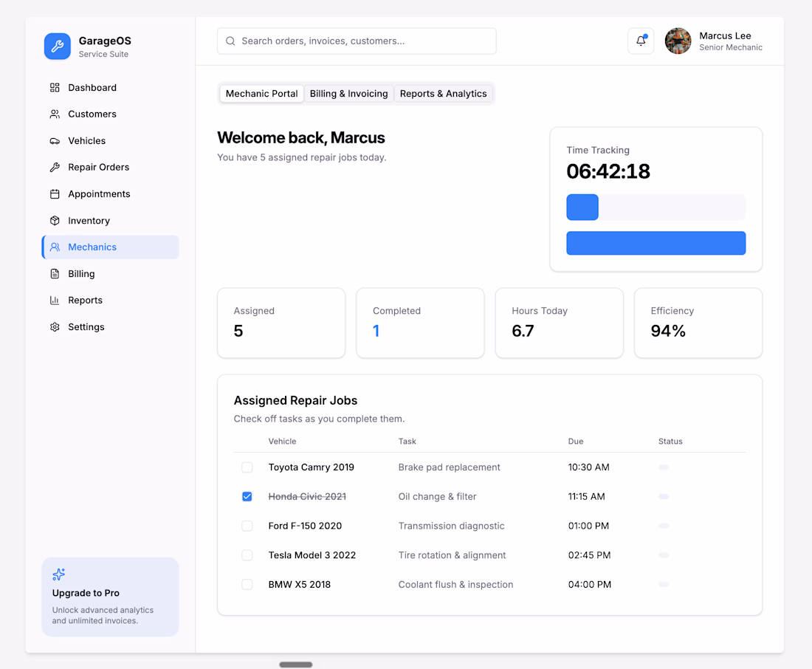The image size is (812, 669).
Task: Check off the Tesla Model 3 2022 job
Action: [x=247, y=555]
